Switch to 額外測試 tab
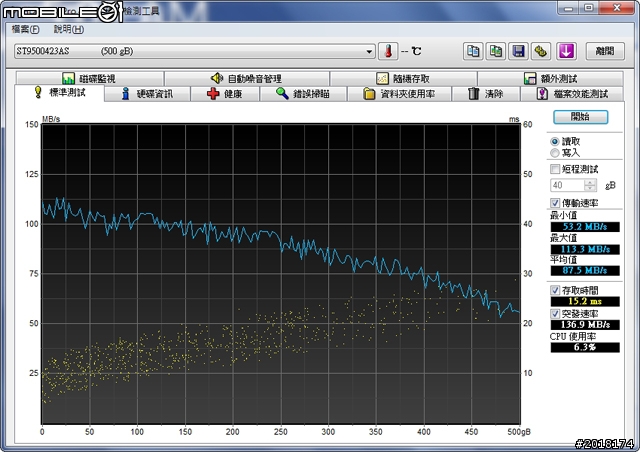 click(551, 78)
